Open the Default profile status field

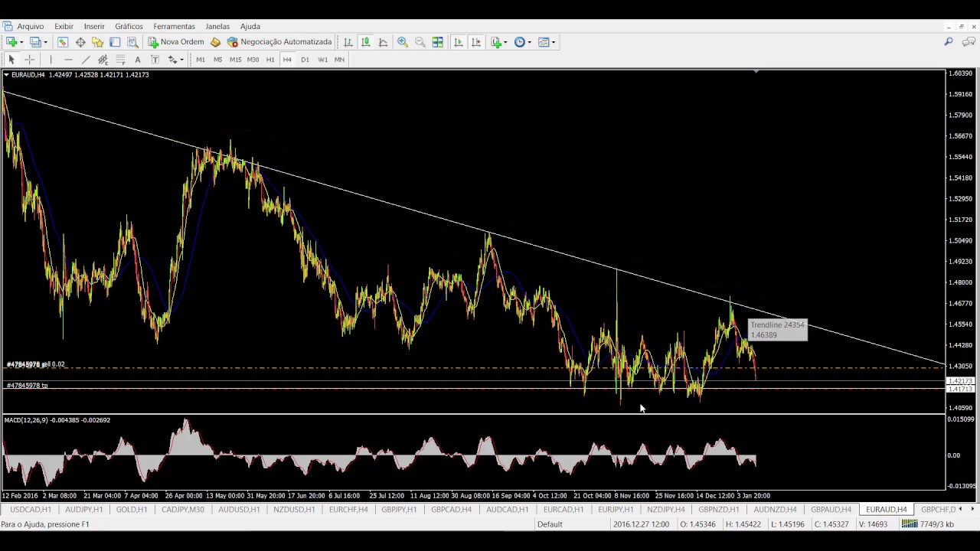(x=550, y=524)
